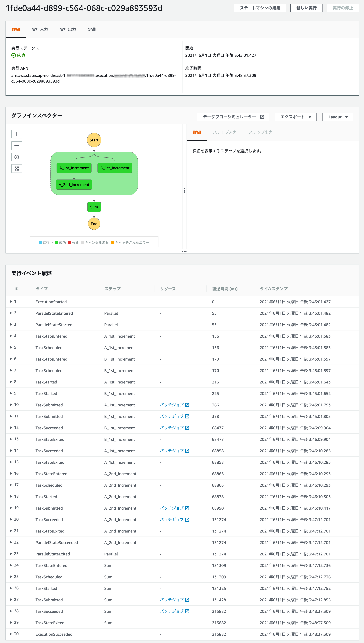Open the データフローシミュレーター button
This screenshot has height=643, width=364.
233,117
